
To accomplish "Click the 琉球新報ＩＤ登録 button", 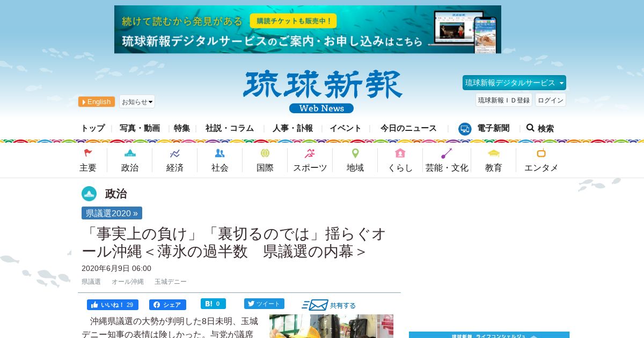I will 504,100.
